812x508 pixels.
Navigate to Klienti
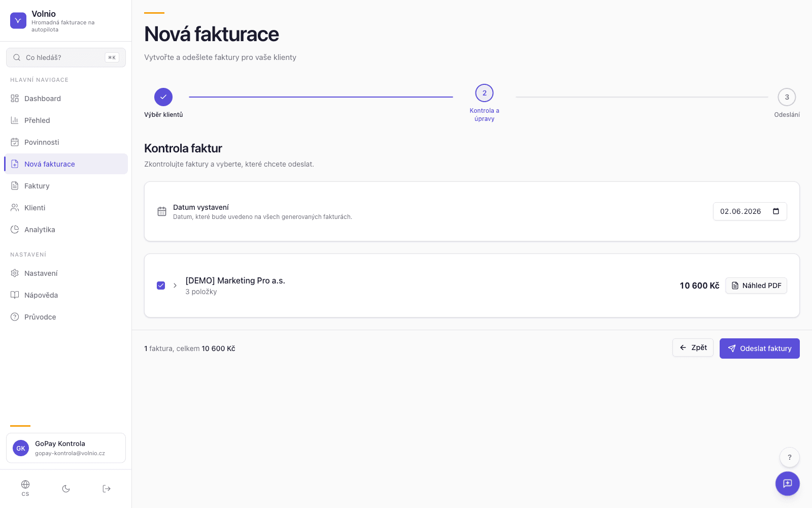click(x=66, y=208)
